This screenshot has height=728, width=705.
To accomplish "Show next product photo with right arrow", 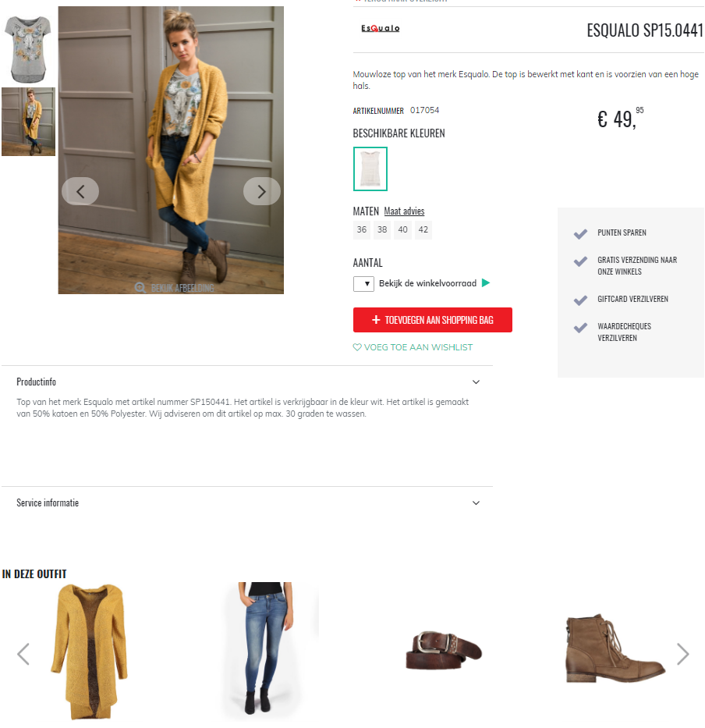I will click(262, 191).
